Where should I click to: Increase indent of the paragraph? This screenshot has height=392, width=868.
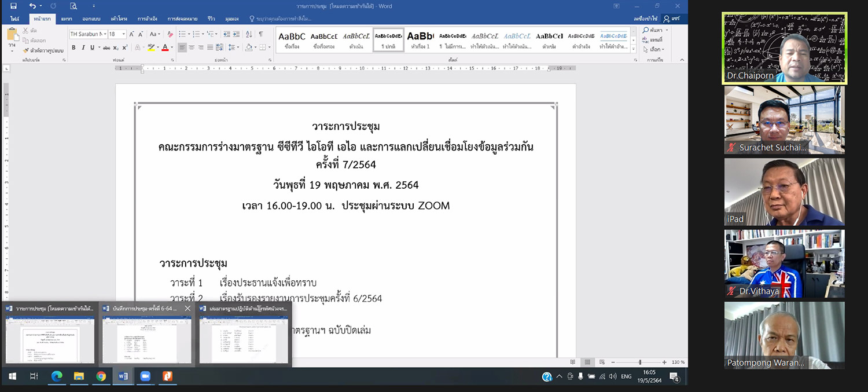coord(236,34)
